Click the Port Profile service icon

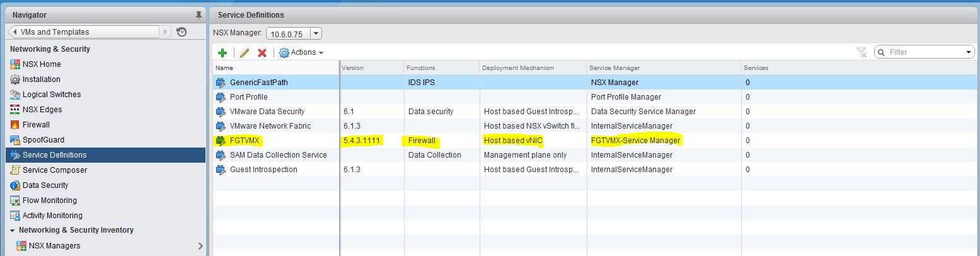pos(221,97)
